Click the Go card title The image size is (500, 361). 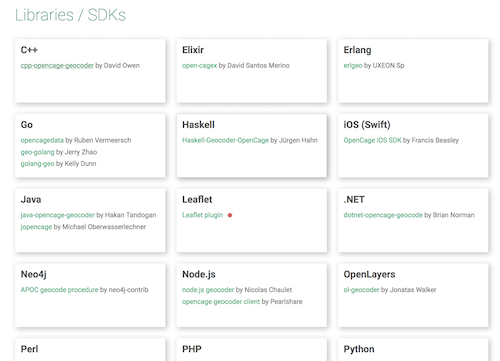point(27,125)
